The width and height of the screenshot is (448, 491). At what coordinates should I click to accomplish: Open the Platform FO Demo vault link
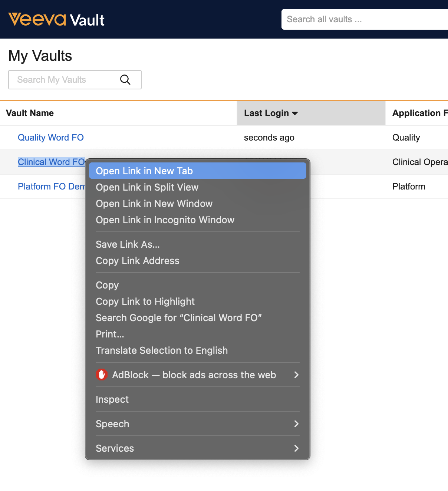pyautogui.click(x=51, y=187)
